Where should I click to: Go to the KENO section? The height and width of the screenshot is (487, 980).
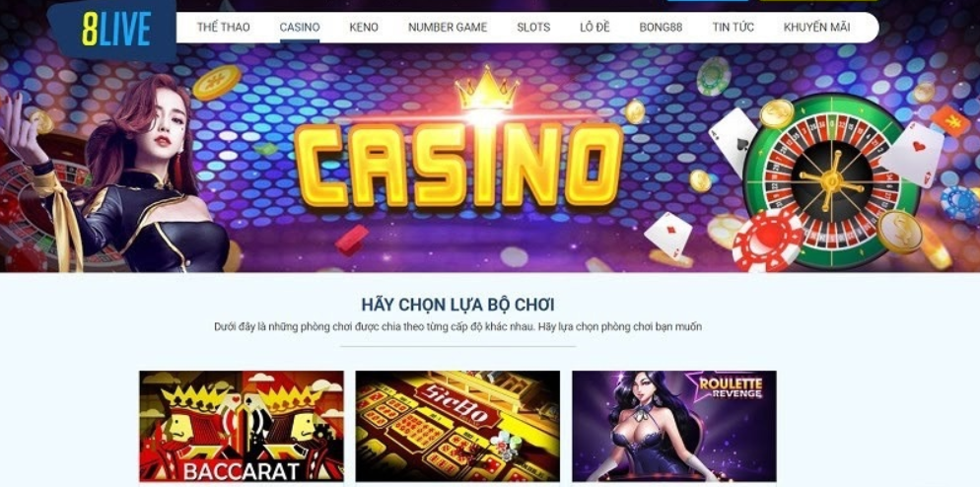(x=364, y=27)
